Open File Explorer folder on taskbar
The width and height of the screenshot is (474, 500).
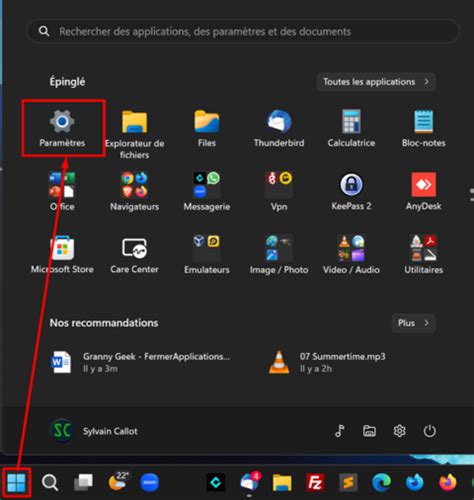point(282,482)
